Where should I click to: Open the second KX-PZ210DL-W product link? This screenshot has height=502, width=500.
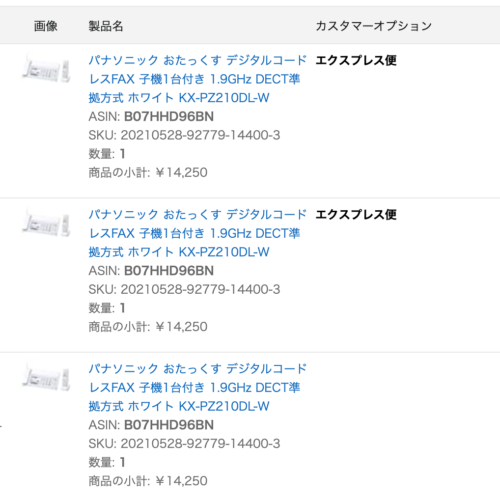coord(197,233)
